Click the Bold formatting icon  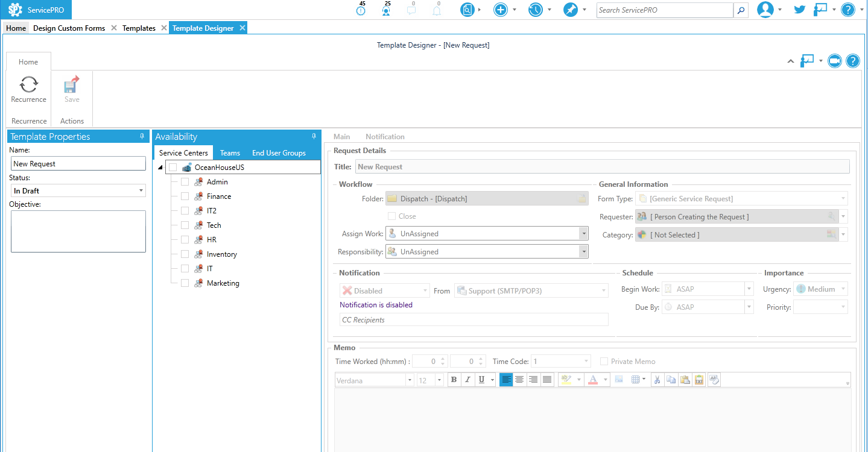click(454, 380)
